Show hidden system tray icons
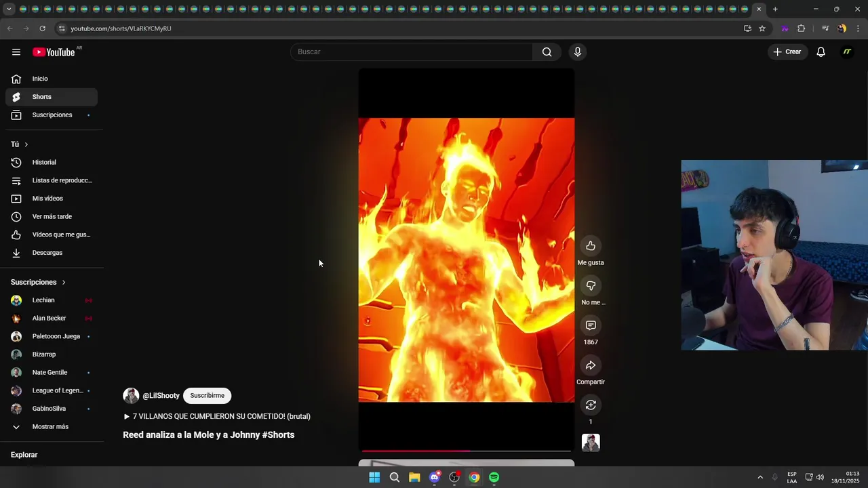Screen dimensions: 868x488 click(760, 478)
